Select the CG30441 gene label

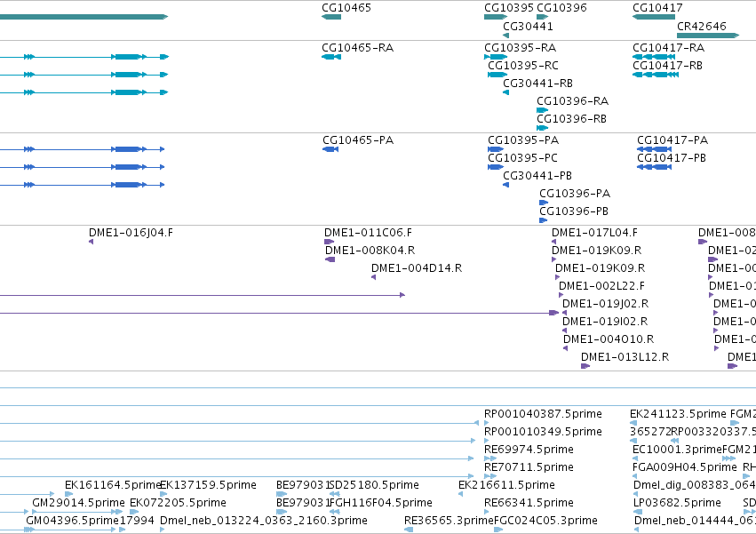coord(528,27)
